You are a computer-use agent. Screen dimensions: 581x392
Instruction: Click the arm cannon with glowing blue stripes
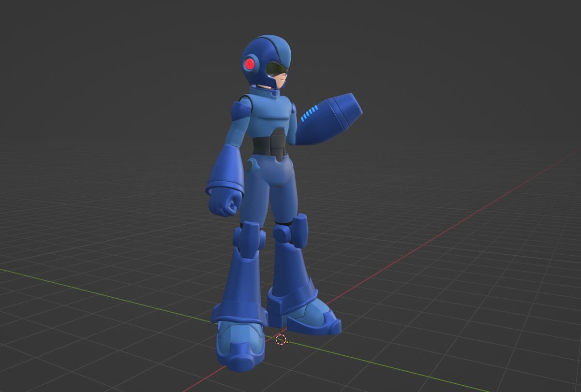pyautogui.click(x=329, y=119)
